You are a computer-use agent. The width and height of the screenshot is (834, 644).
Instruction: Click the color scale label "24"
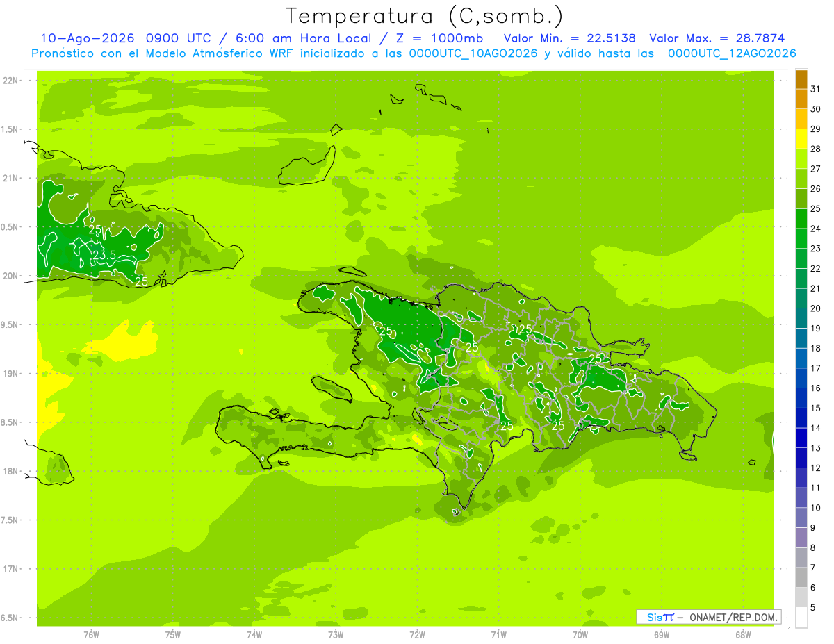pos(816,229)
